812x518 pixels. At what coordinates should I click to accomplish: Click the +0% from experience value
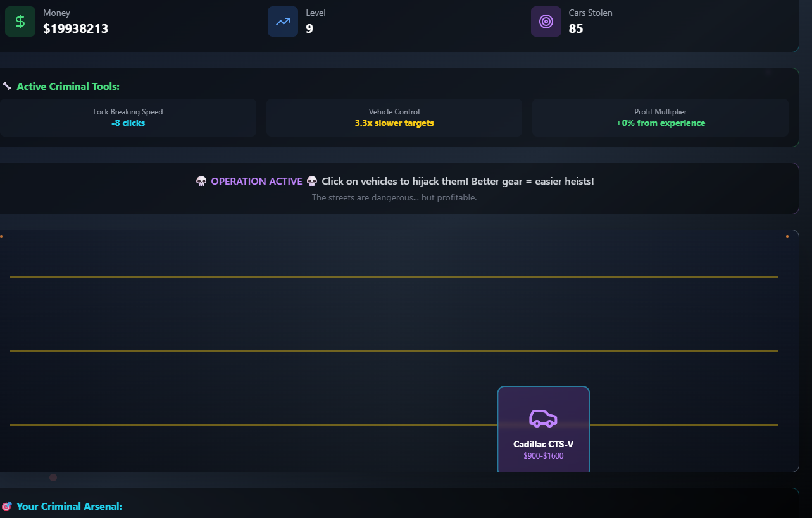[x=660, y=123]
